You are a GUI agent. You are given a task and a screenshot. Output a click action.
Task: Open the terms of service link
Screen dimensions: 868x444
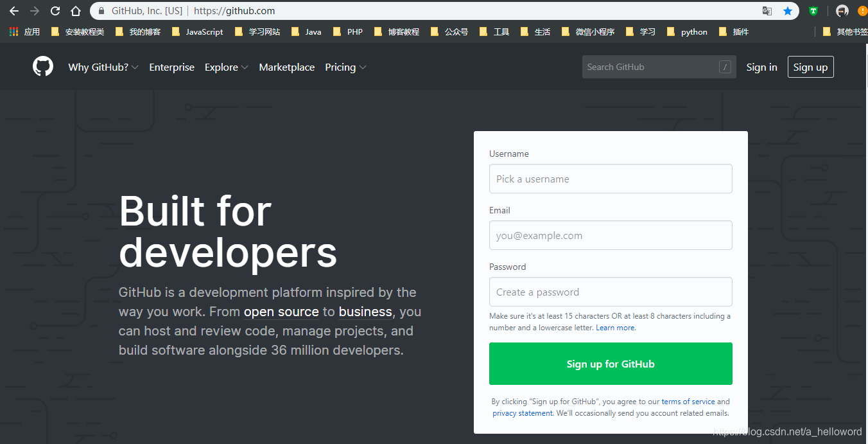tap(688, 402)
